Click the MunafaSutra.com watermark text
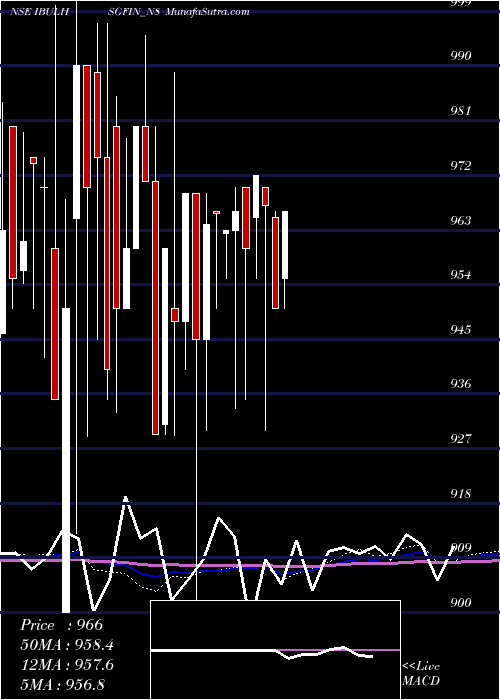This screenshot has height=700, width=500. coord(207,12)
